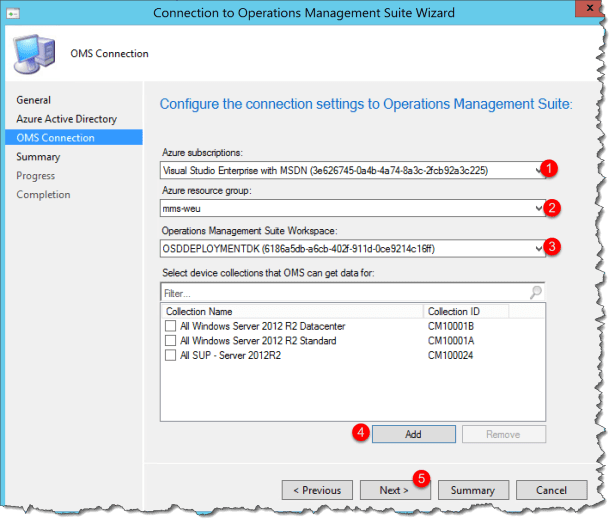The image size is (615, 524).
Task: Check All Windows Server 2012 R2 Standard
Action: tap(171, 340)
